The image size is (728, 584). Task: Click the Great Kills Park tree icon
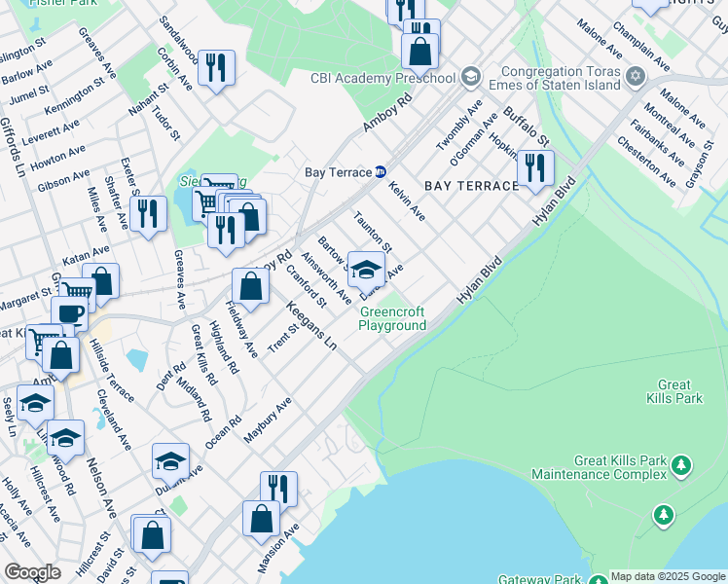click(x=681, y=466)
